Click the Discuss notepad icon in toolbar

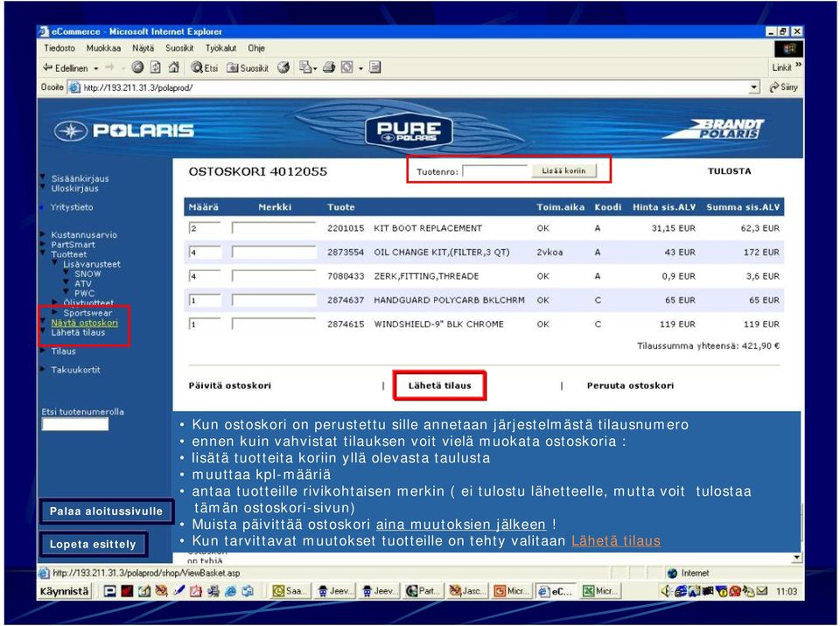(375, 67)
